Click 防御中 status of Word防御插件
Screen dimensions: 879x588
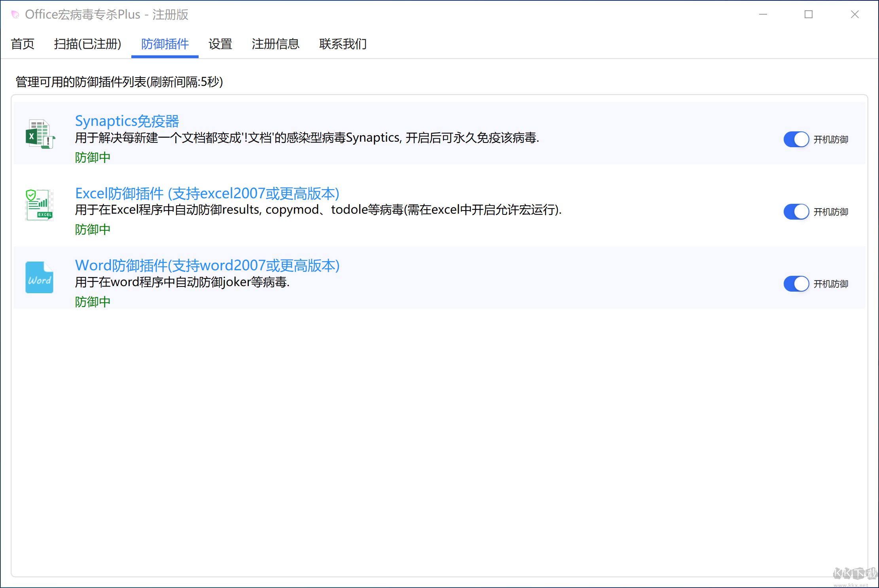[92, 302]
